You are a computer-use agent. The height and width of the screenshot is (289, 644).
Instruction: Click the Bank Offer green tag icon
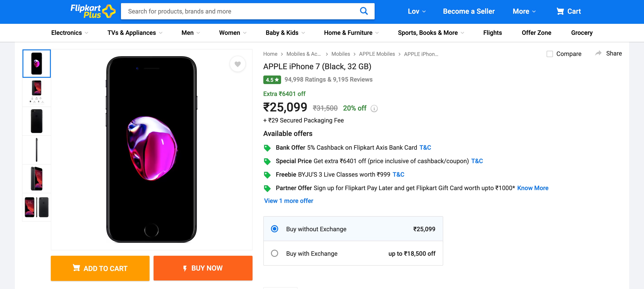pos(267,148)
